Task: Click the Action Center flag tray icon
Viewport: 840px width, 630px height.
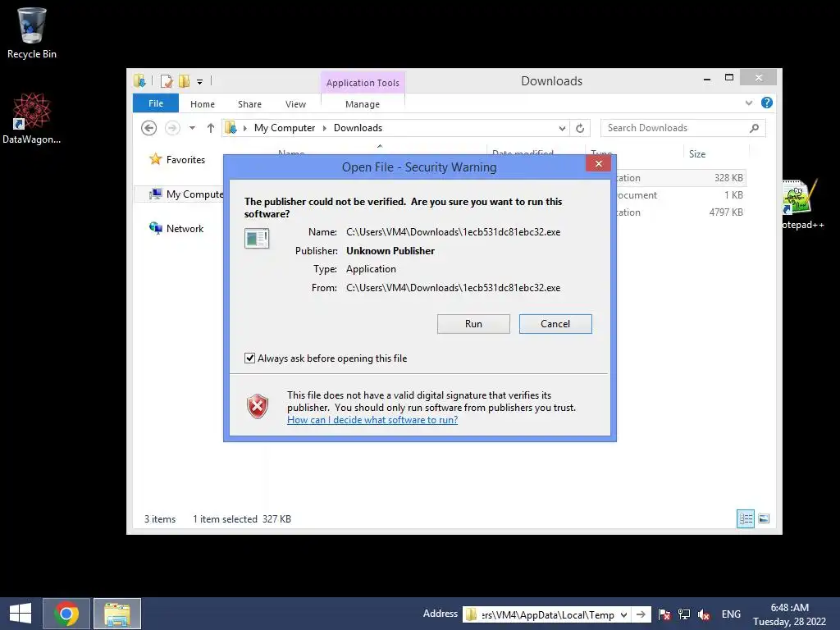Action: 664,614
